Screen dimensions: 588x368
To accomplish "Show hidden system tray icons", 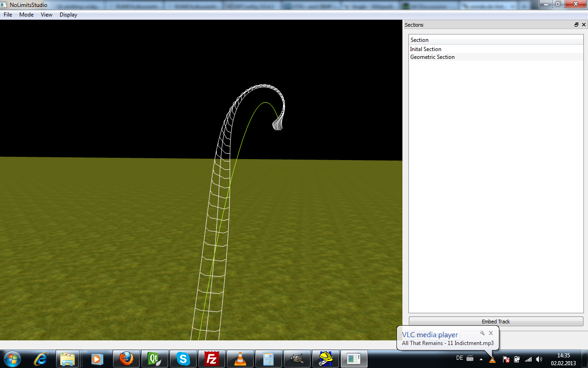I will click(481, 359).
